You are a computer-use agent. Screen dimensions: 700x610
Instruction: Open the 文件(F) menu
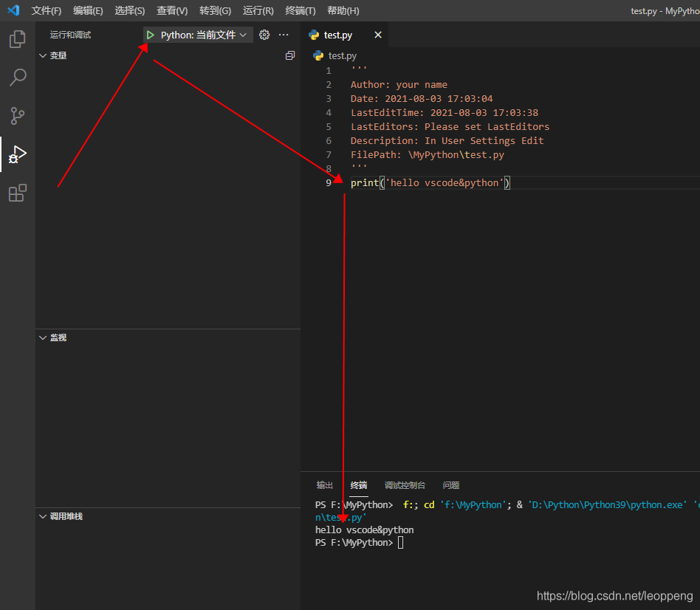(x=47, y=11)
